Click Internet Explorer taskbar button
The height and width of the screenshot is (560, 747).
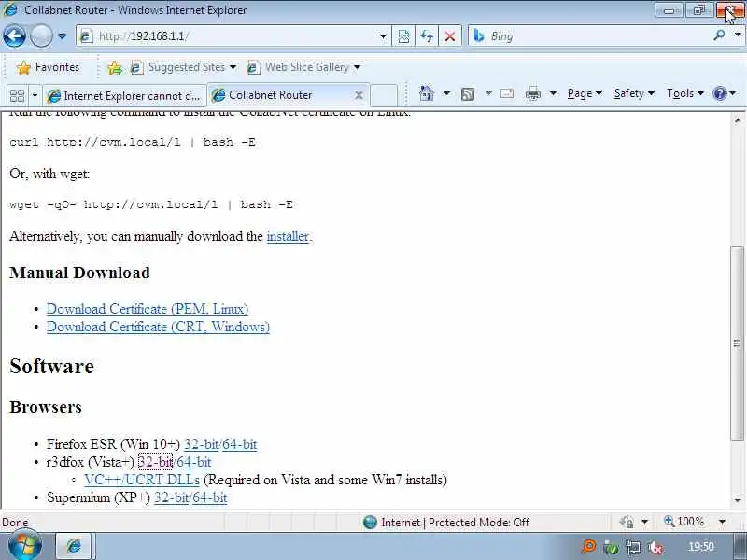click(x=76, y=546)
